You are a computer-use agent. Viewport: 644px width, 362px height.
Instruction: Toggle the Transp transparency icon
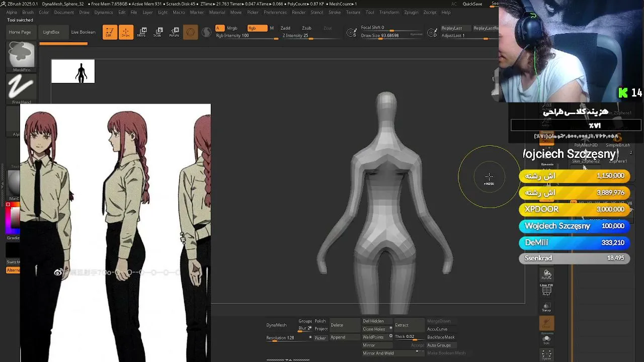pos(547,307)
